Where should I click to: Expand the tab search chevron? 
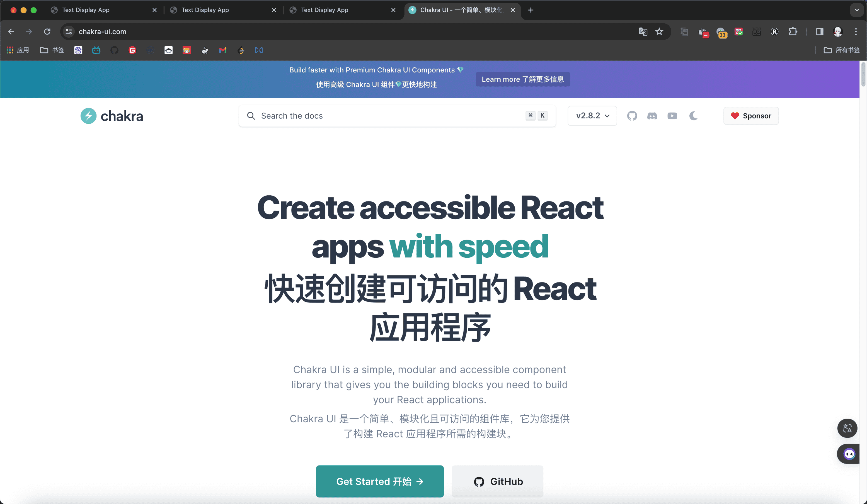pos(857,10)
